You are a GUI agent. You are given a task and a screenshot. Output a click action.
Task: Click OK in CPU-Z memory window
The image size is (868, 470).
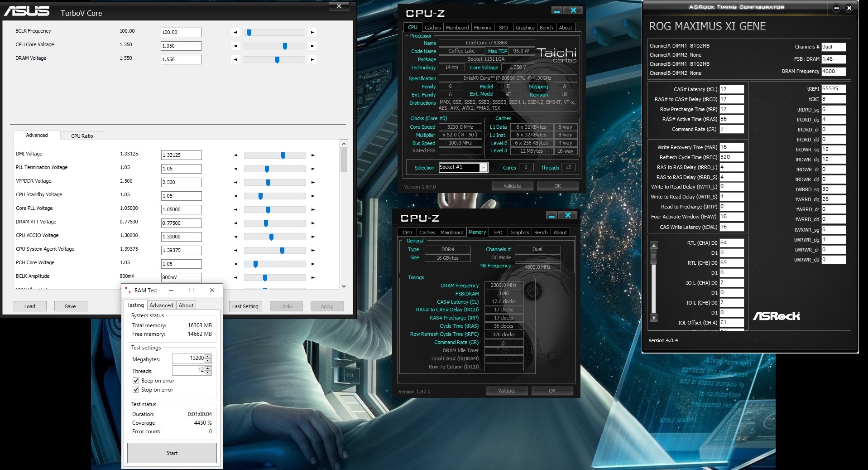tap(552, 391)
